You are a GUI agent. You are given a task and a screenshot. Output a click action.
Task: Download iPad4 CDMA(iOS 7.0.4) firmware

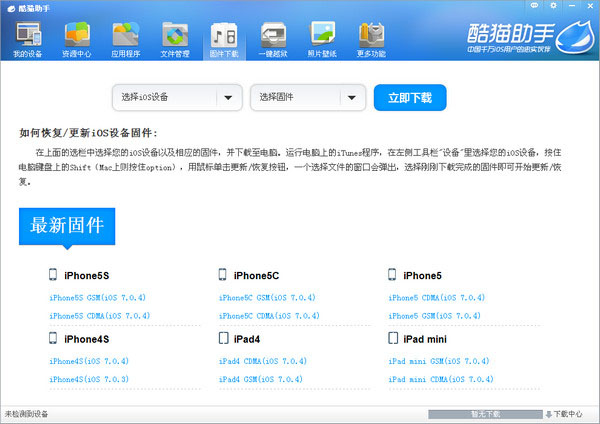pyautogui.click(x=262, y=361)
